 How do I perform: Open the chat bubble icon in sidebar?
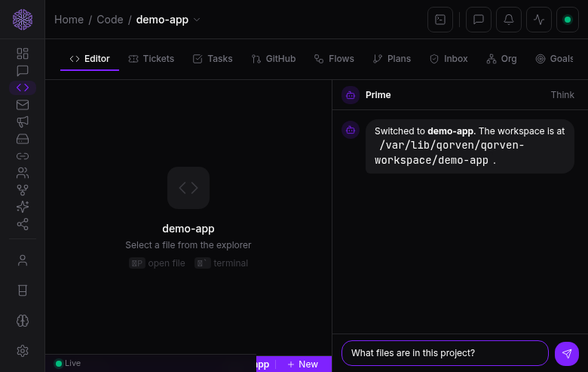pyautogui.click(x=23, y=71)
